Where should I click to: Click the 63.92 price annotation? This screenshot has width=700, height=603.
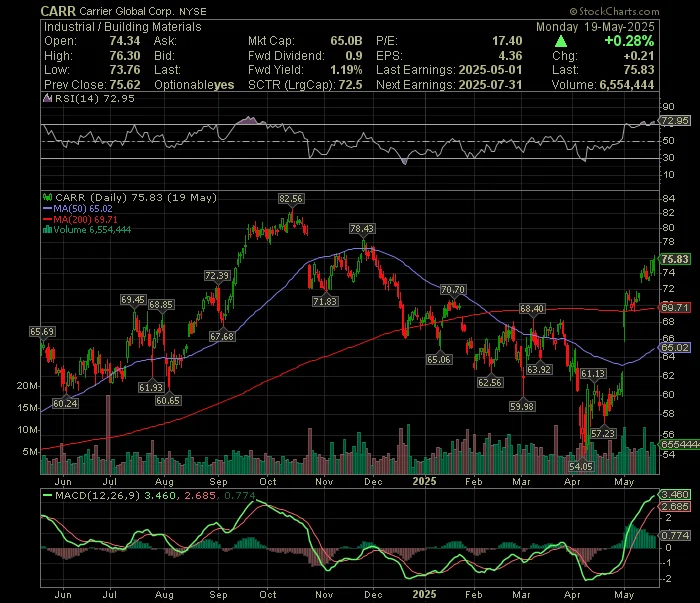point(539,369)
